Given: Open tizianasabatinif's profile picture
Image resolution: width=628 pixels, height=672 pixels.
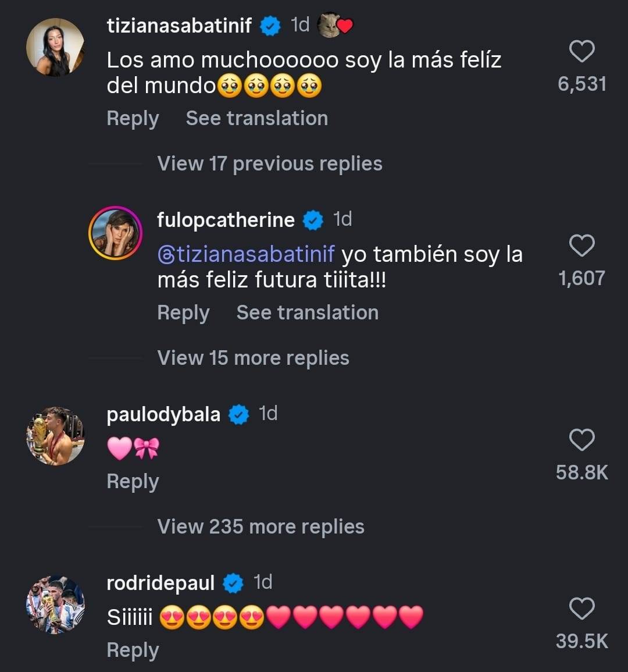Looking at the screenshot, I should (x=55, y=47).
